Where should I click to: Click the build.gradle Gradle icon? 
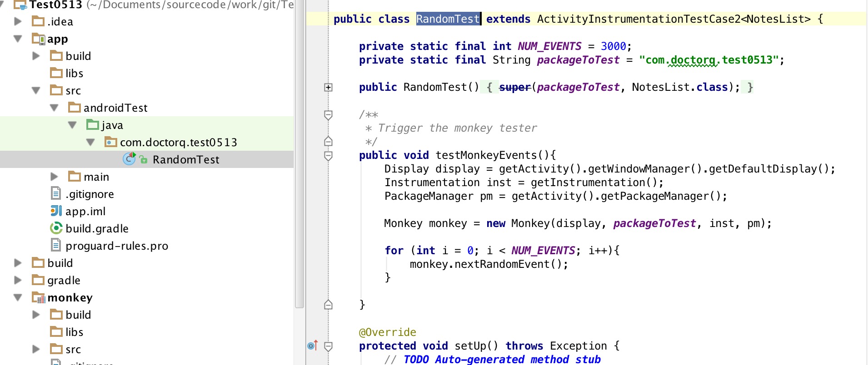coord(56,228)
